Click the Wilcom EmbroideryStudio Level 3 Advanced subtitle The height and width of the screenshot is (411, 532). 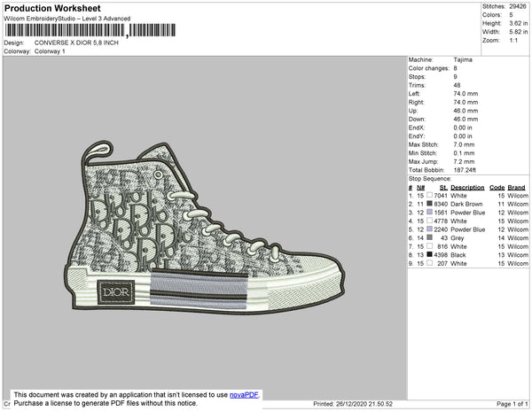(67, 19)
